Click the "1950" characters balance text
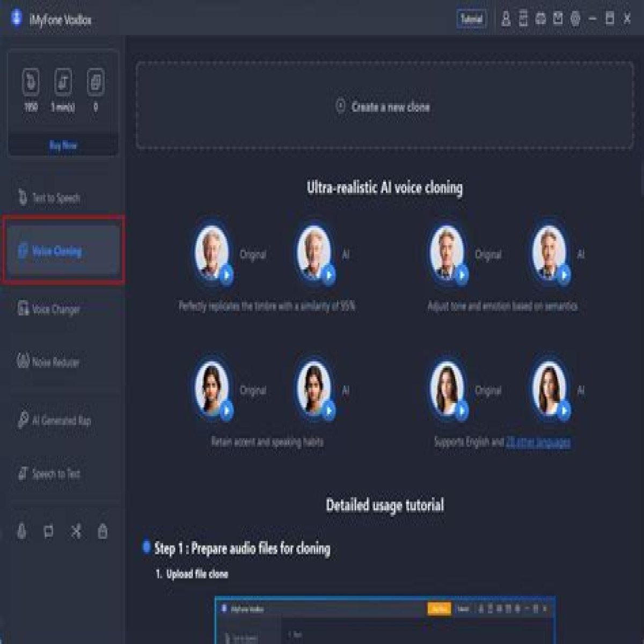 click(x=31, y=107)
